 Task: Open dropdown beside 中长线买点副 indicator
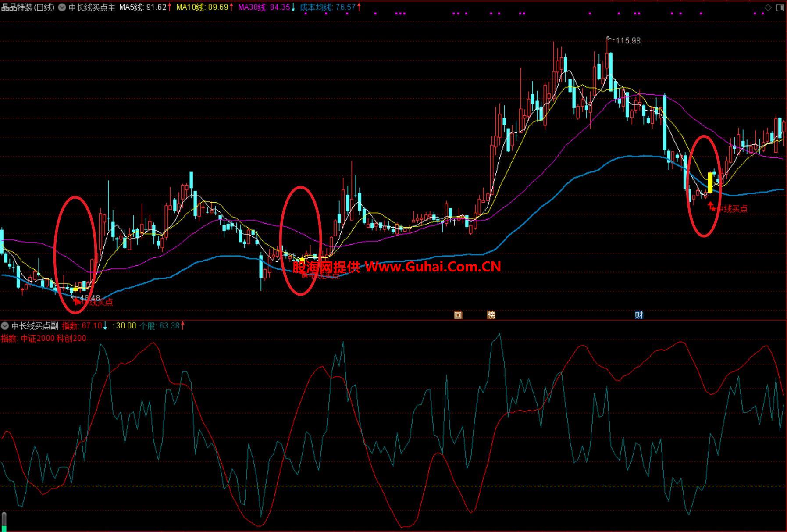[x=5, y=326]
